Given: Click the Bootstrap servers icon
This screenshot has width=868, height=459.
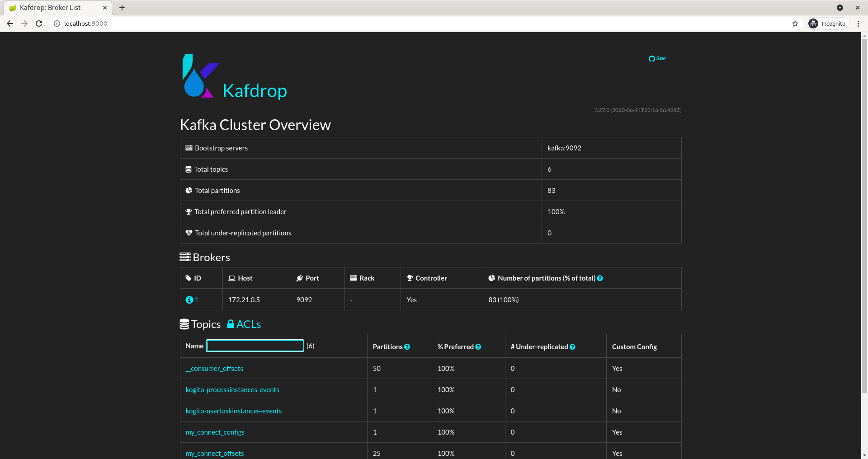Looking at the screenshot, I should pyautogui.click(x=189, y=148).
